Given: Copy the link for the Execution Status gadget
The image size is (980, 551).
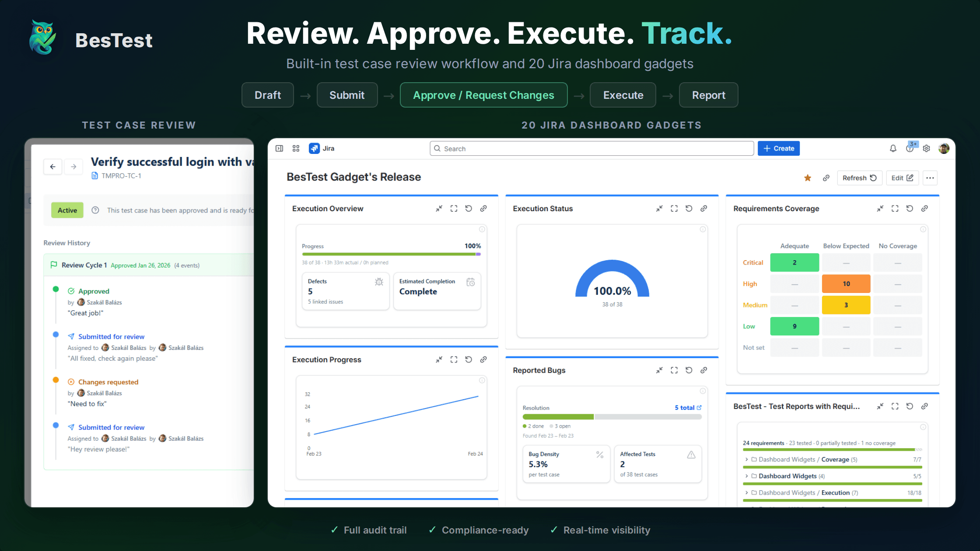Looking at the screenshot, I should click(x=704, y=209).
